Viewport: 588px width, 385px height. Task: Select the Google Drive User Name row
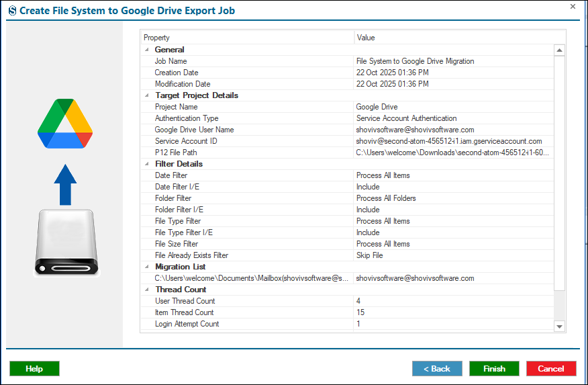pos(347,130)
